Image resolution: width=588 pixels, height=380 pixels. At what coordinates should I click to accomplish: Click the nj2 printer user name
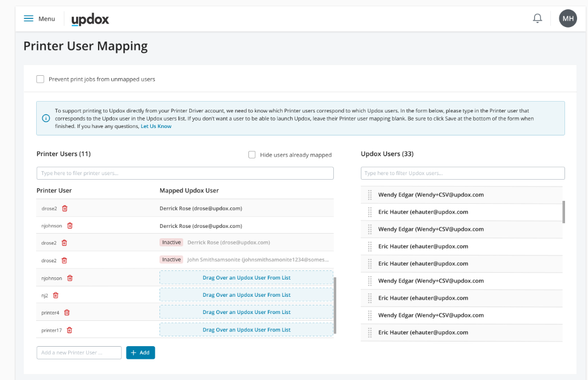click(x=45, y=296)
